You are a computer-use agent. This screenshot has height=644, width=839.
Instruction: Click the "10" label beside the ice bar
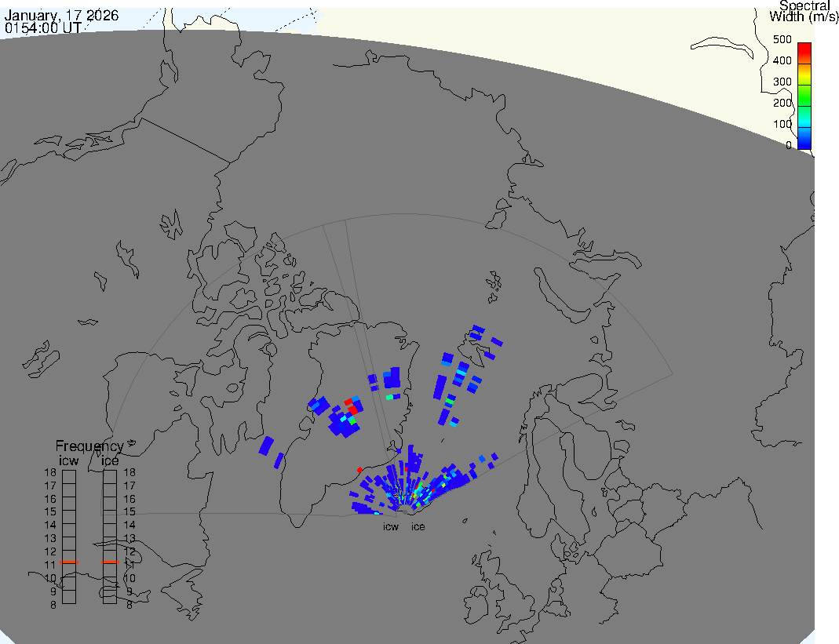tap(129, 578)
